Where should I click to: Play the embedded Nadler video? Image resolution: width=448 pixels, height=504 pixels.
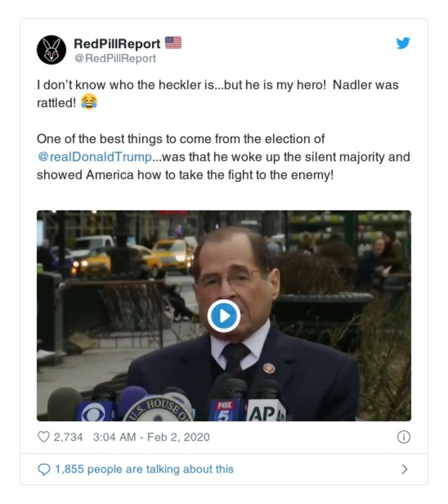click(224, 316)
